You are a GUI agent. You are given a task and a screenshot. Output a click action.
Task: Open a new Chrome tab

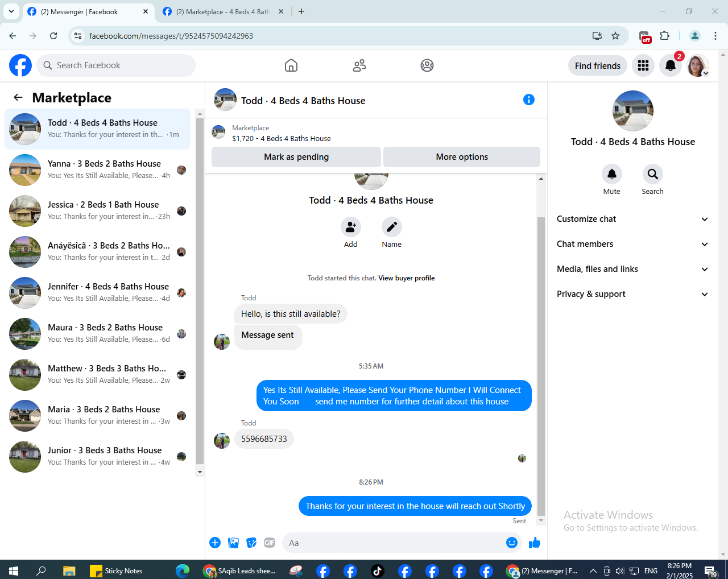click(301, 11)
